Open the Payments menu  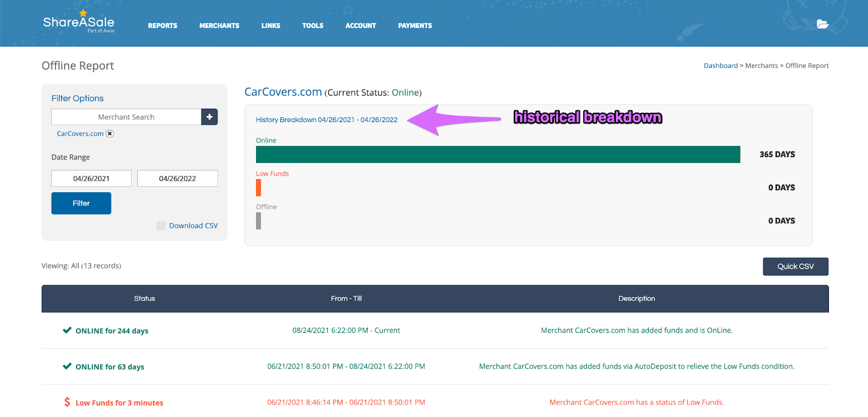415,26
